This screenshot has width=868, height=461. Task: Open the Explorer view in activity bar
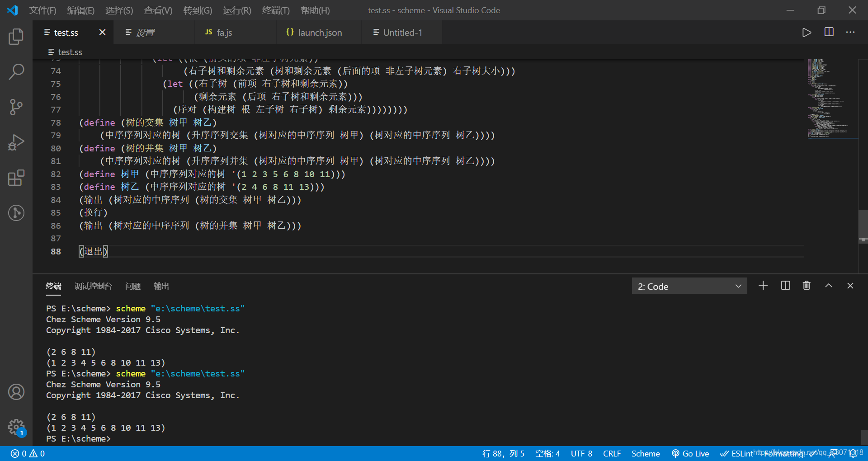click(x=16, y=37)
